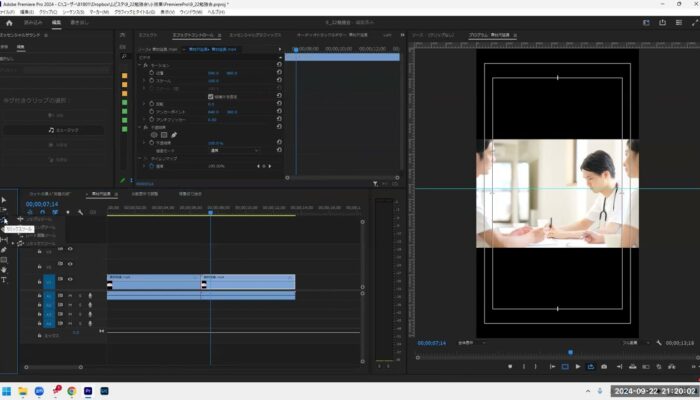Select the Slip tool
Viewport: 700px width, 400px height.
[4, 240]
